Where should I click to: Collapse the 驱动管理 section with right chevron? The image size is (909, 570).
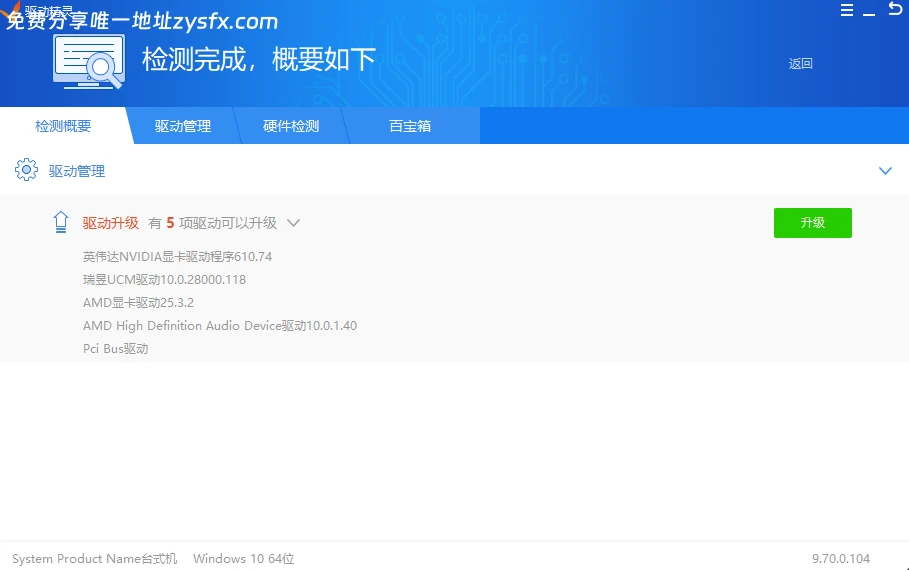click(885, 170)
